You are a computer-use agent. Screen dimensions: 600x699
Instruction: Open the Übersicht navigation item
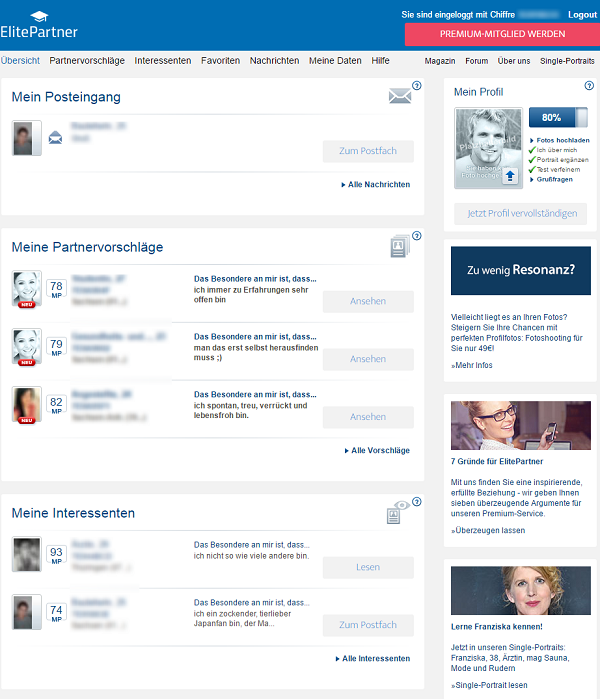[20, 61]
